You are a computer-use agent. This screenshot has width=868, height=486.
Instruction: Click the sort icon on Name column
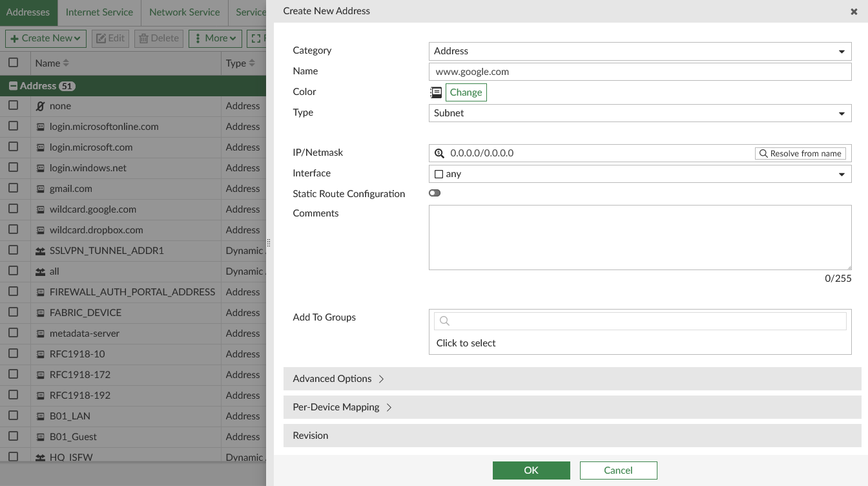point(66,63)
